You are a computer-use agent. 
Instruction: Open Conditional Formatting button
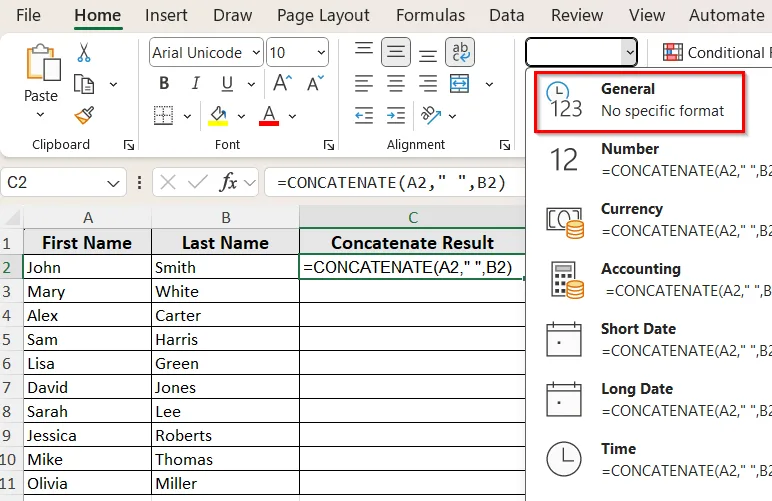pyautogui.click(x=717, y=52)
